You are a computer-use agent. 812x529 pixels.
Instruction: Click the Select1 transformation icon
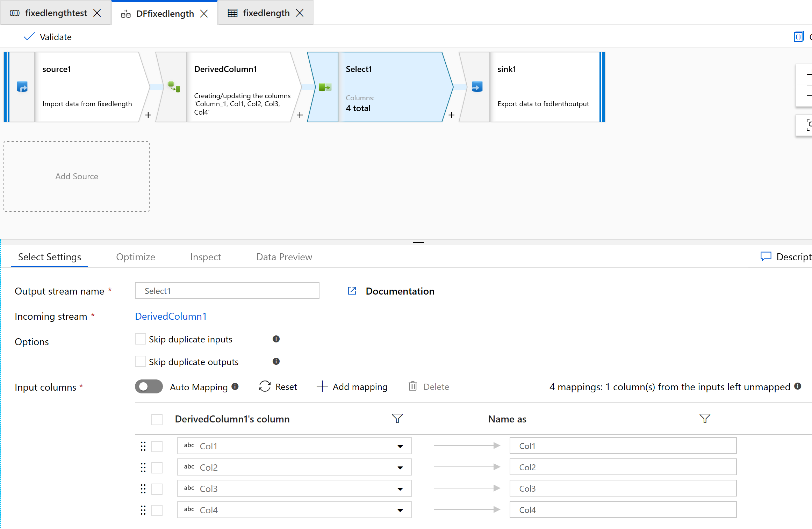(x=325, y=87)
